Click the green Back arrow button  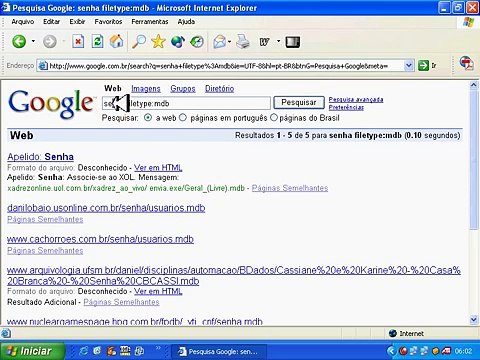(x=19, y=42)
